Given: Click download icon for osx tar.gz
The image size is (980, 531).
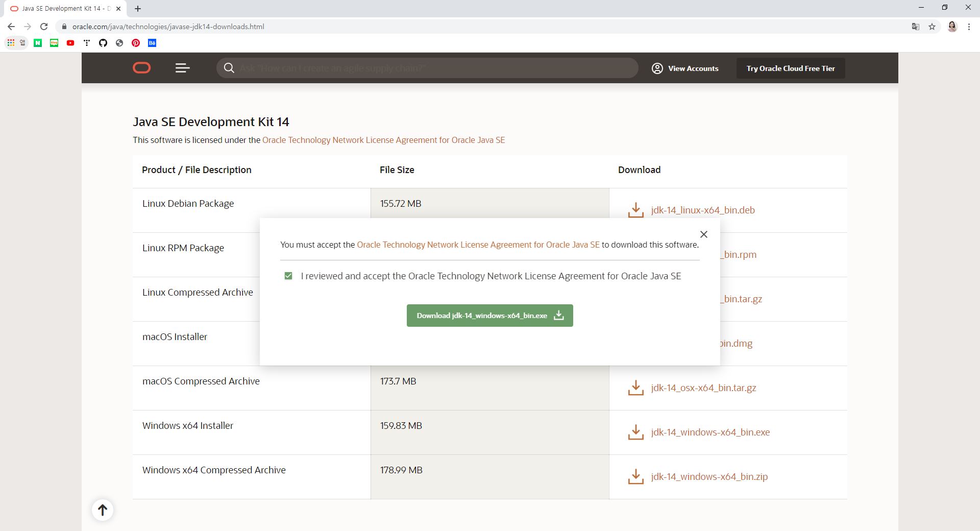Looking at the screenshot, I should coord(635,388).
